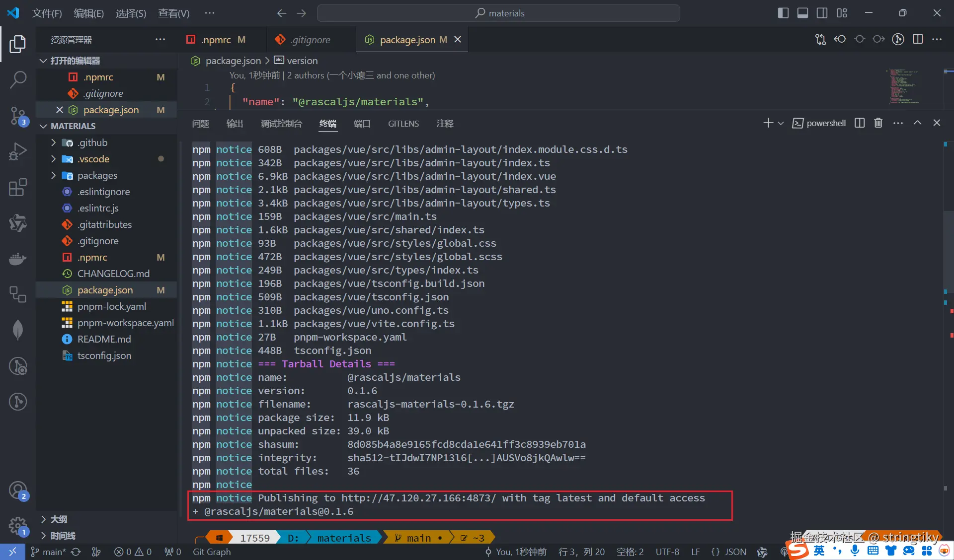Click the materials search box in title bar
Viewport: 954px width, 560px height.
tap(499, 13)
